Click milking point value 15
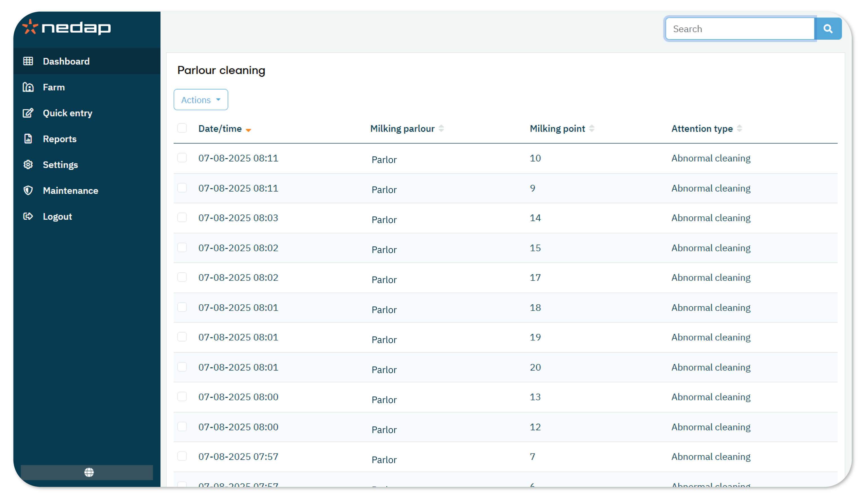 tap(535, 248)
